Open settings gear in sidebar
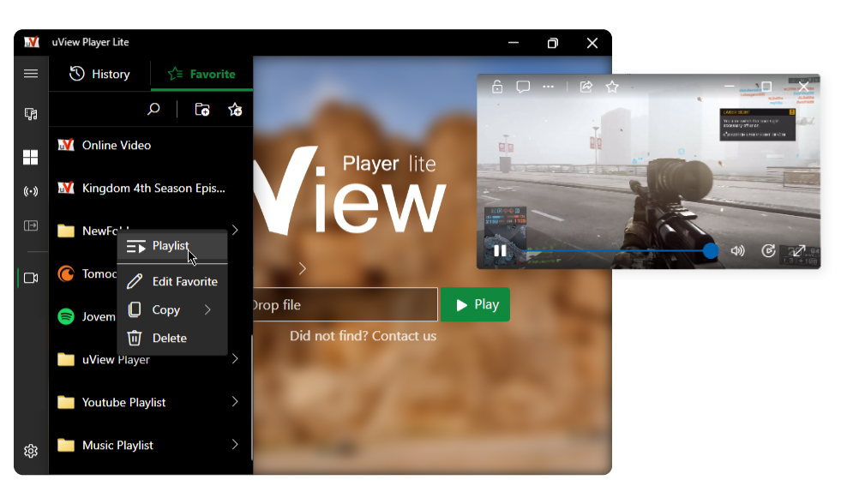 (x=31, y=451)
